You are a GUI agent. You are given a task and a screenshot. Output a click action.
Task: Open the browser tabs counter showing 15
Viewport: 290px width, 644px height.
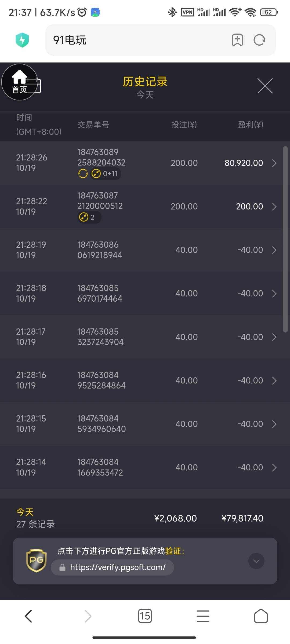coord(145,616)
